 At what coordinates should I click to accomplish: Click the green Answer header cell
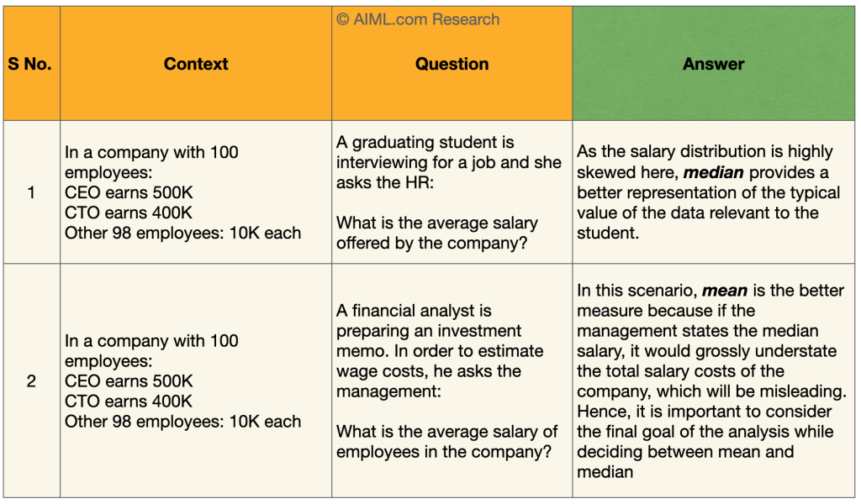713,64
